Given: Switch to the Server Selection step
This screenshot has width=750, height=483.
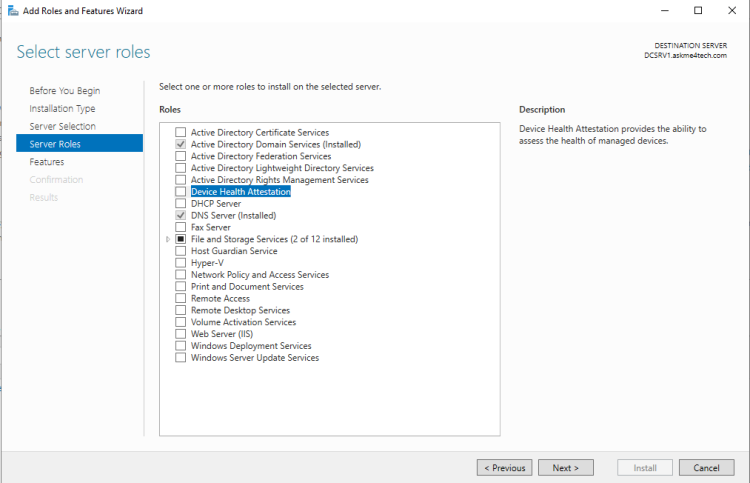Looking at the screenshot, I should coord(63,126).
